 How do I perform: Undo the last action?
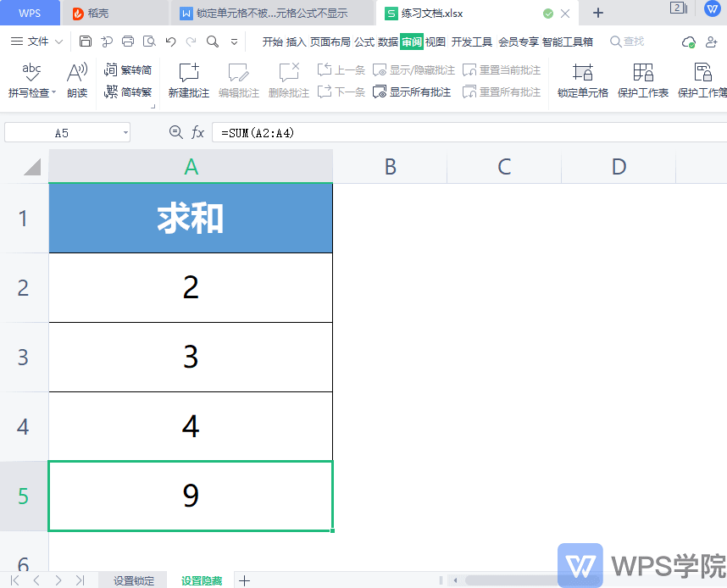(170, 42)
